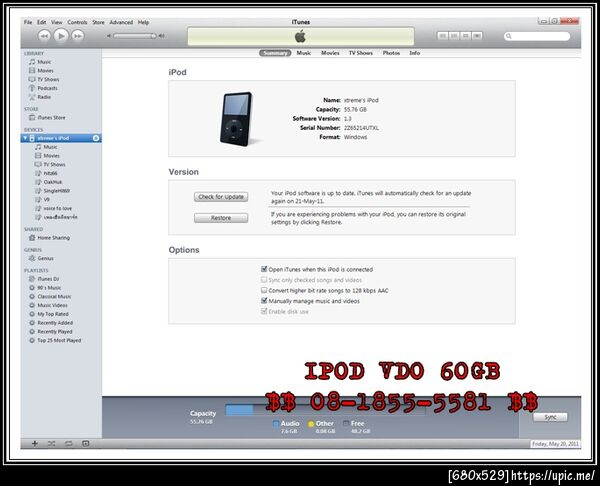Image resolution: width=600 pixels, height=486 pixels.
Task: Click the blue Audio capacity bar segment
Action: point(239,410)
